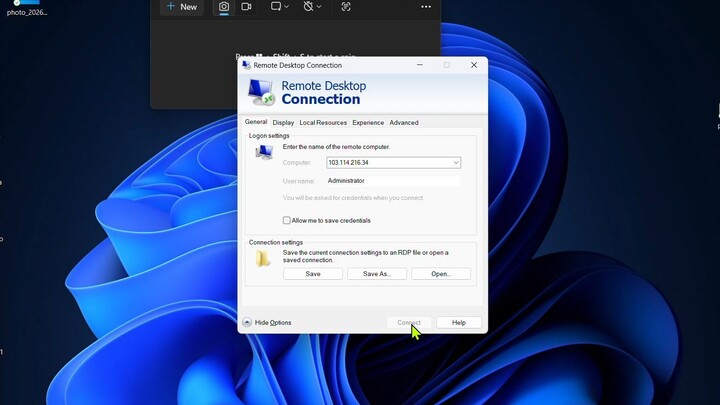Open the snipping shape mode dropdown
The height and width of the screenshot is (405, 720).
(279, 6)
